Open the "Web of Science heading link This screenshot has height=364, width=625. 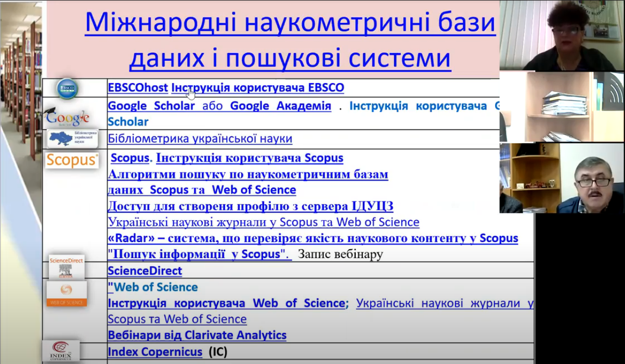[152, 287]
